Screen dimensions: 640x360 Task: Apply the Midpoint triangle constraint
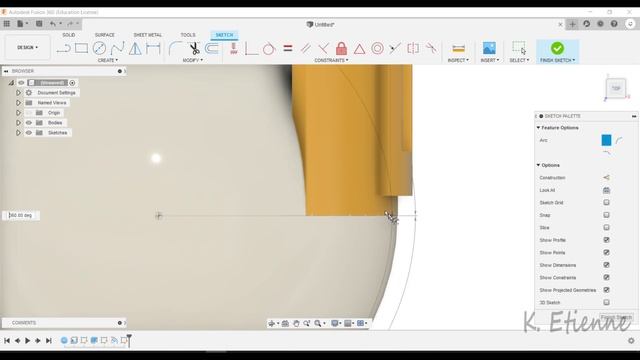click(359, 49)
